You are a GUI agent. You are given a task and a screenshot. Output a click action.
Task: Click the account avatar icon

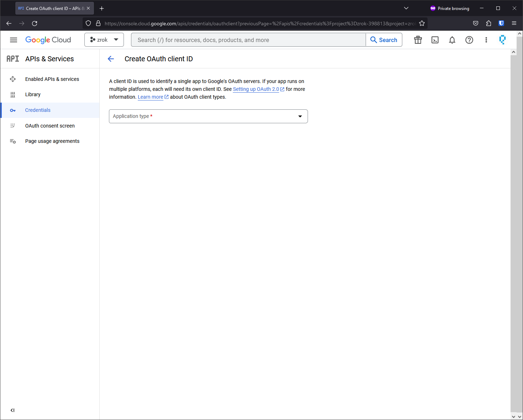pyautogui.click(x=502, y=40)
